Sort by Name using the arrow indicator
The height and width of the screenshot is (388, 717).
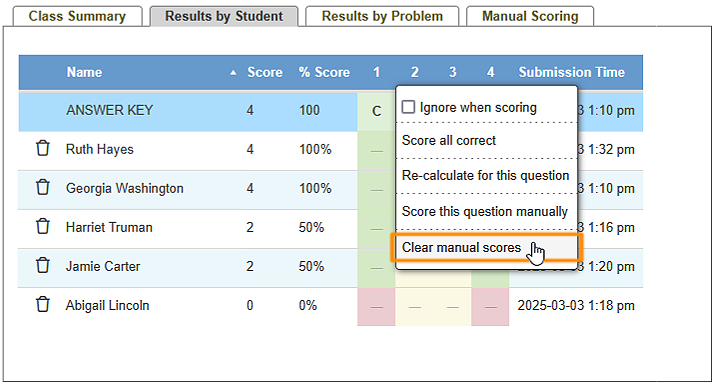click(x=233, y=73)
